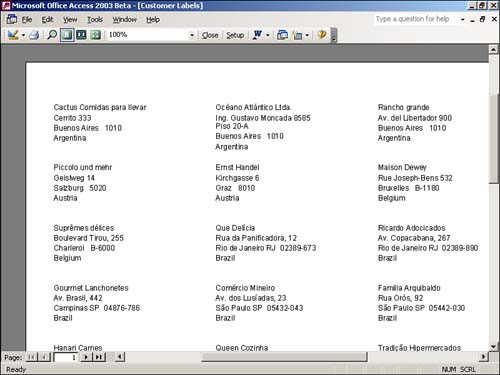Open the 100% zoom dropdown
The image size is (500, 375).
point(192,35)
